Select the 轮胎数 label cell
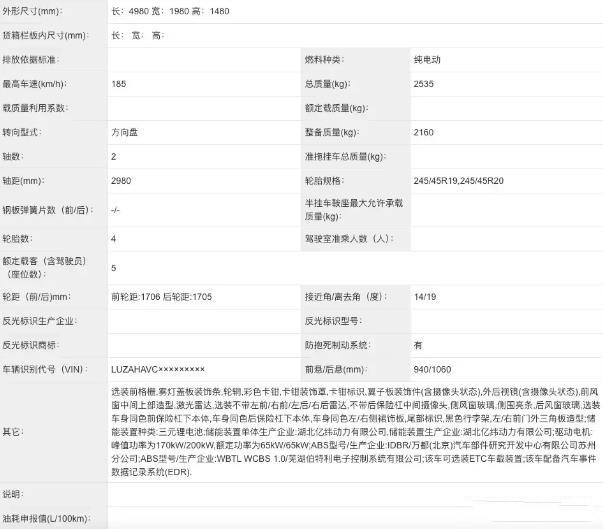This screenshot has width=603, height=529. [x=22, y=238]
